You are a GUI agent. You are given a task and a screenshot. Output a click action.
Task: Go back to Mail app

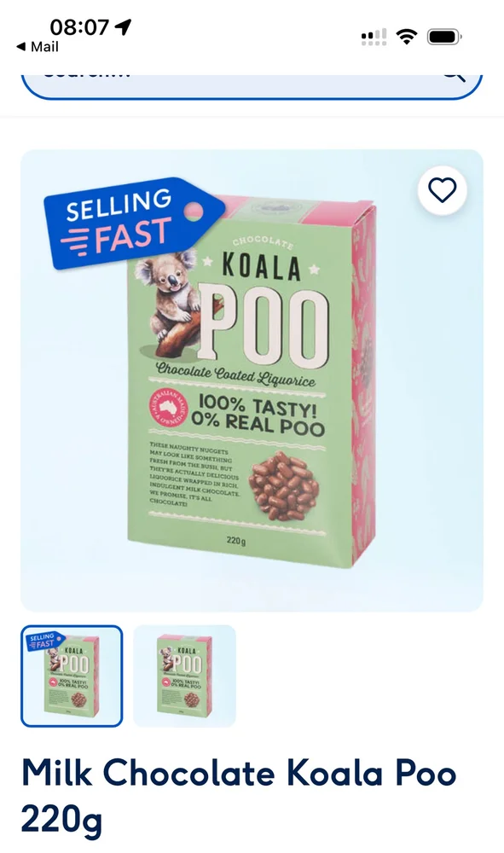38,47
